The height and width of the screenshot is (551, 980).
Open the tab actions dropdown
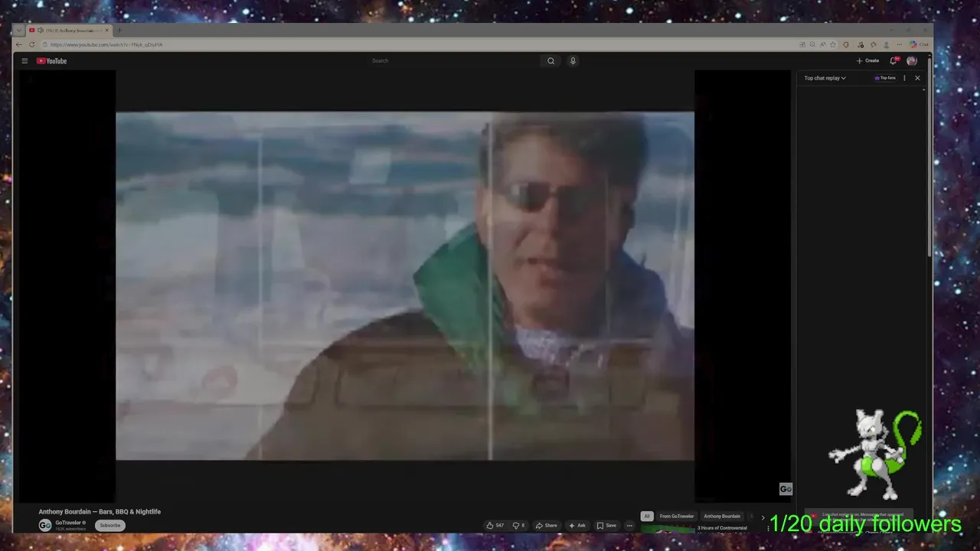[x=18, y=31]
